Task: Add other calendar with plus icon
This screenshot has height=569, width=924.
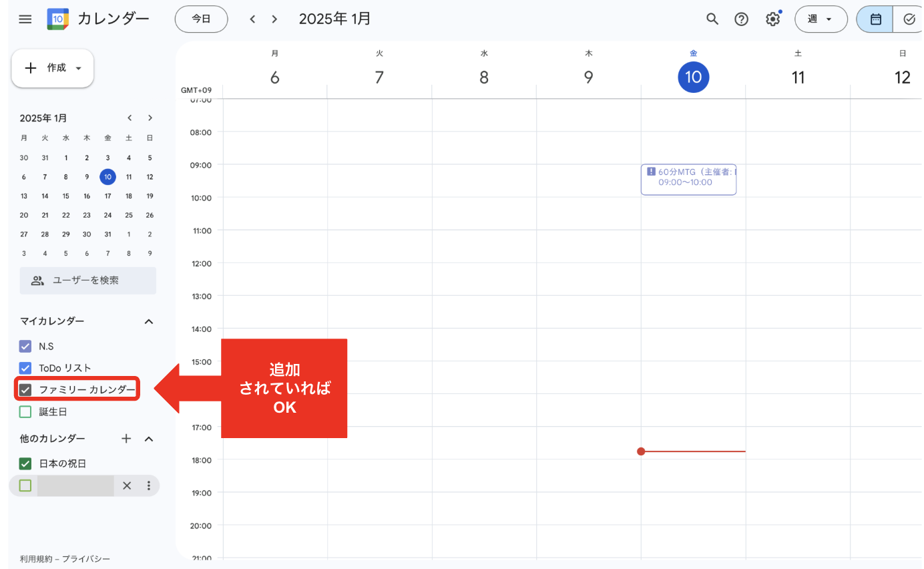Action: click(126, 439)
